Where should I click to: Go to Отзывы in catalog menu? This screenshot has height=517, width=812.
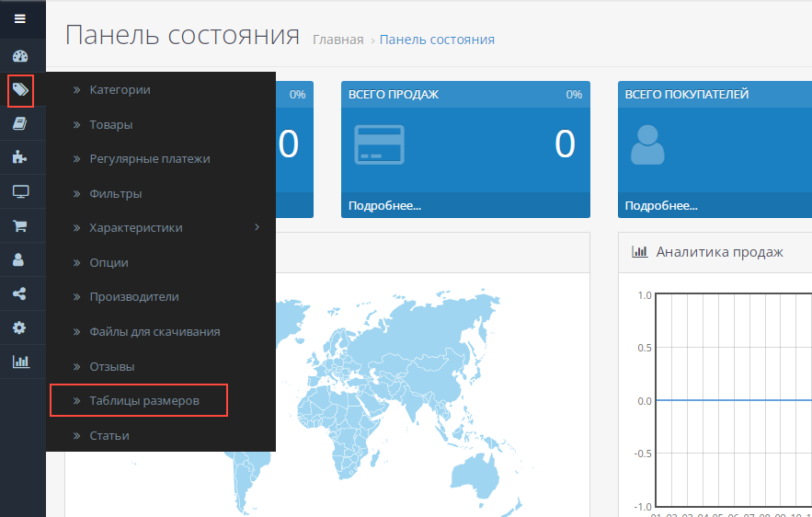tap(111, 366)
